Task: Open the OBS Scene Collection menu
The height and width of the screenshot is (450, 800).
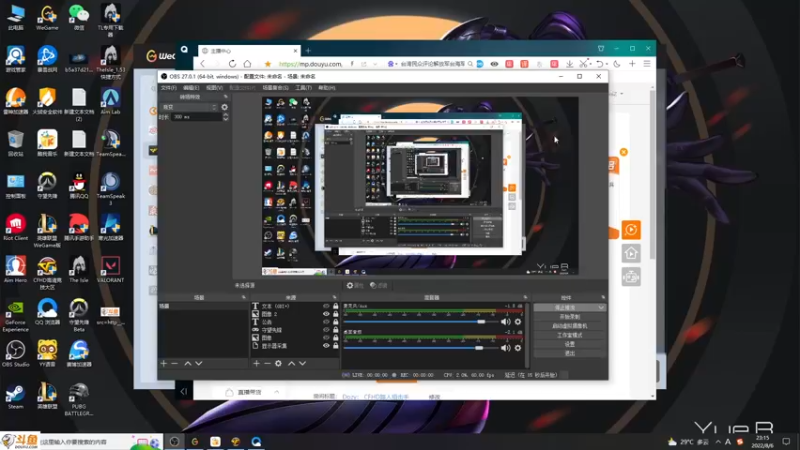Action: coord(276,88)
